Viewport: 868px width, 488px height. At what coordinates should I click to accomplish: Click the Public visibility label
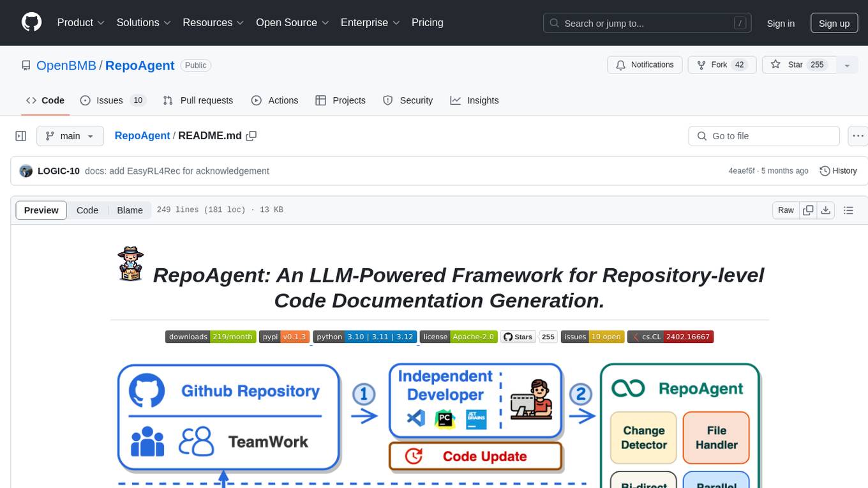click(x=195, y=65)
